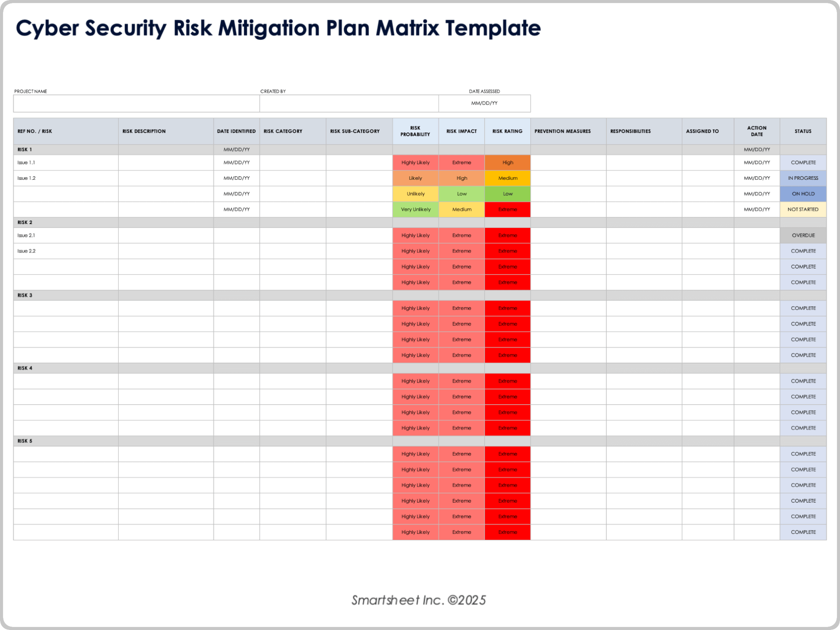Click the Project Name input field
840x630 pixels.
(x=136, y=104)
